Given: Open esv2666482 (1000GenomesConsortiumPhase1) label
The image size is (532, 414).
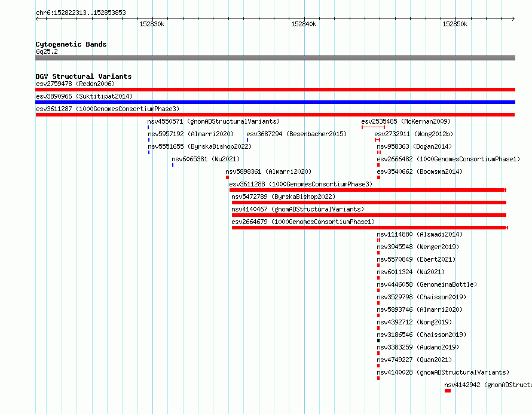Looking at the screenshot, I should tap(448, 159).
